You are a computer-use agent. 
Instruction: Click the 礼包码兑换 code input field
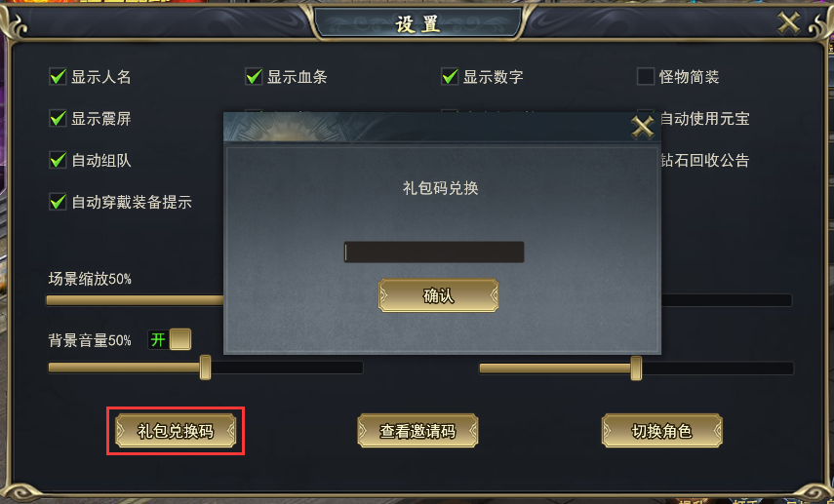(x=434, y=252)
